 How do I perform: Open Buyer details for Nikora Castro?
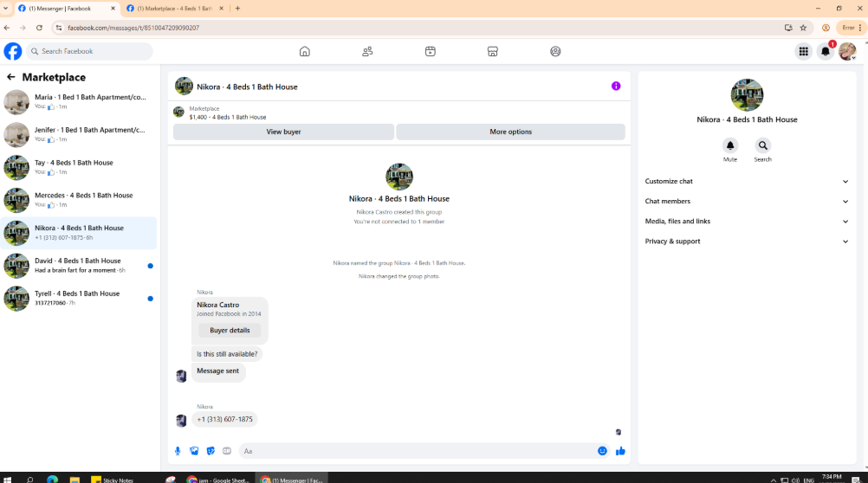click(230, 331)
